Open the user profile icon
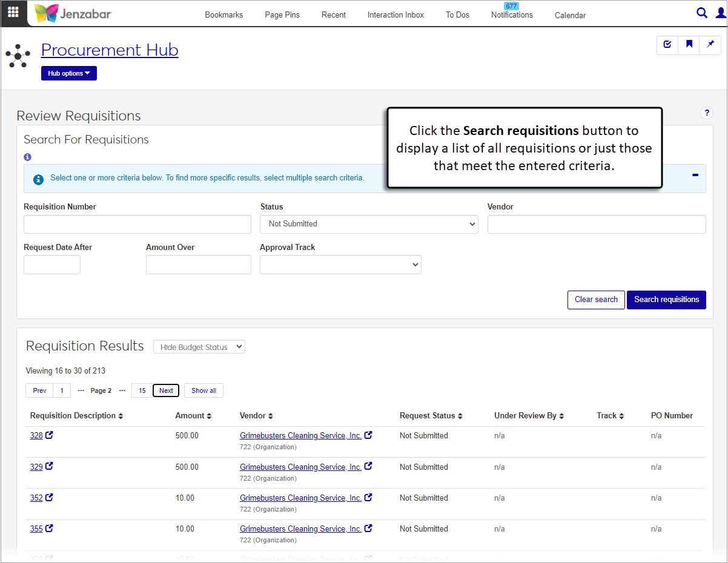728x563 pixels. [x=720, y=13]
